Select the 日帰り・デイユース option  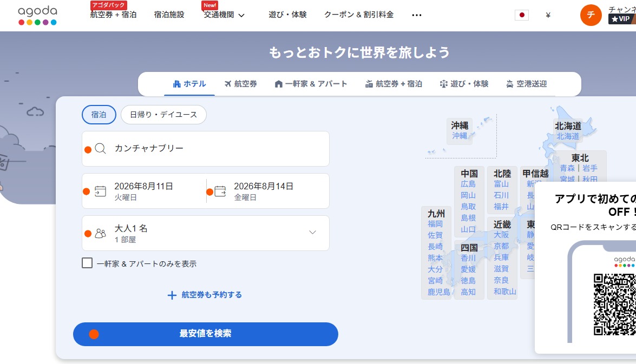163,115
